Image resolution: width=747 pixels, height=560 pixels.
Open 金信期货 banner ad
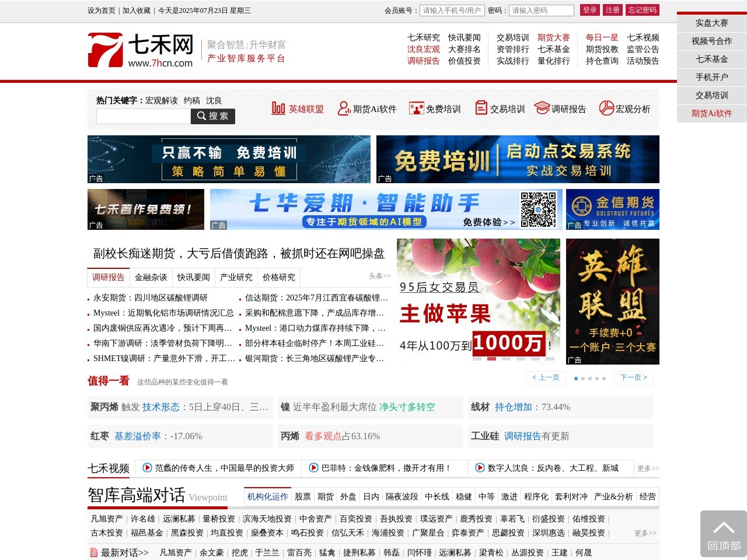pyautogui.click(x=613, y=209)
